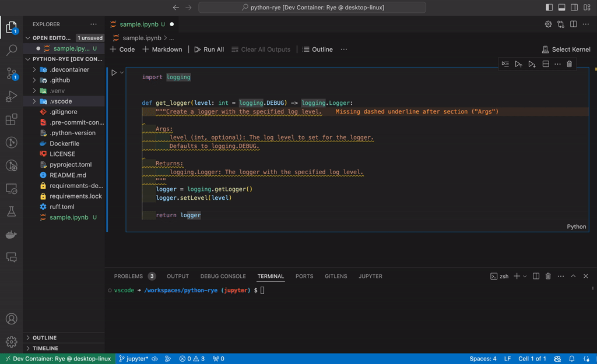Screen dimensions: 597x364
Task: Switch to the Ports tab
Action: click(304, 276)
